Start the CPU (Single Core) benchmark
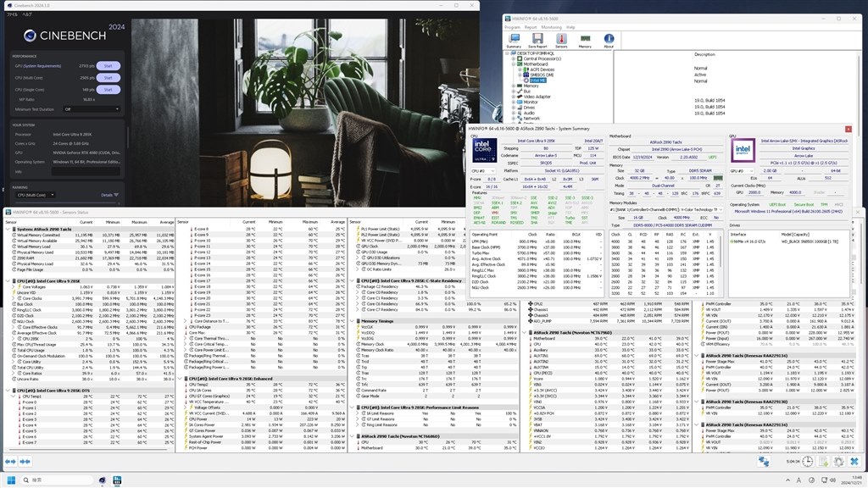Image resolution: width=868 pixels, height=488 pixels. (x=108, y=89)
